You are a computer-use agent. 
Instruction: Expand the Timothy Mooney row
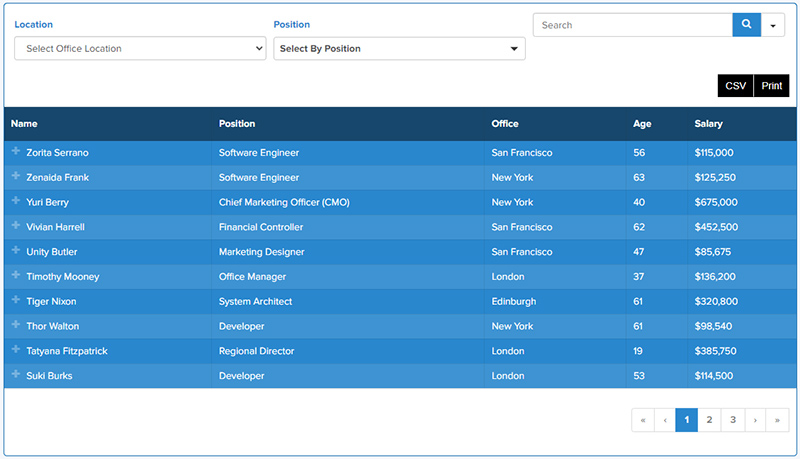tap(16, 276)
